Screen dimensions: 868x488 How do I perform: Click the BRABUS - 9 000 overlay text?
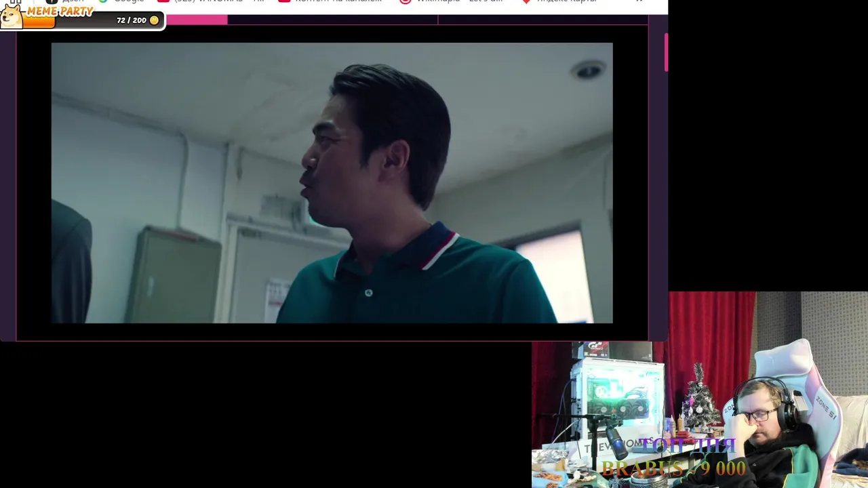click(x=673, y=468)
